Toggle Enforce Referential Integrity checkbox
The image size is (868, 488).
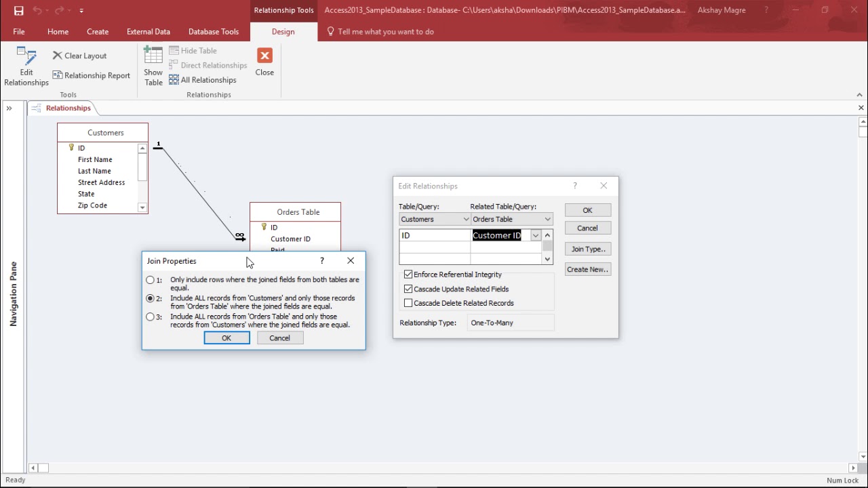(x=408, y=274)
